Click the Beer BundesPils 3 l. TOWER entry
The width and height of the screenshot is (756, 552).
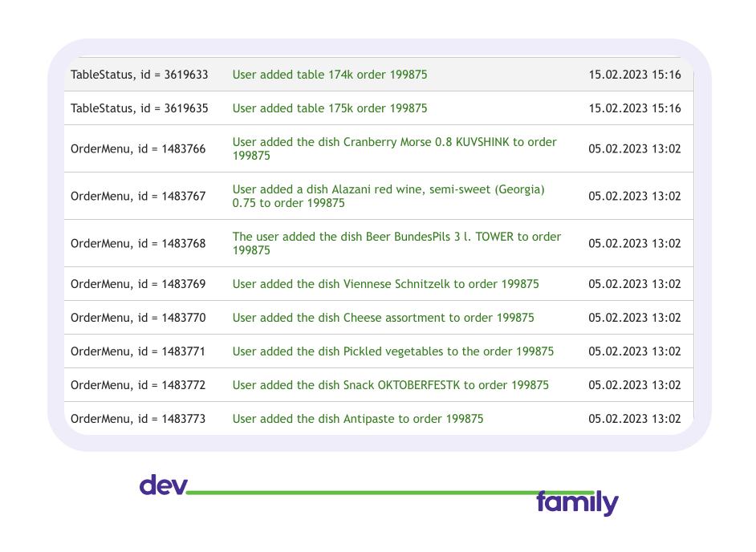[396, 243]
